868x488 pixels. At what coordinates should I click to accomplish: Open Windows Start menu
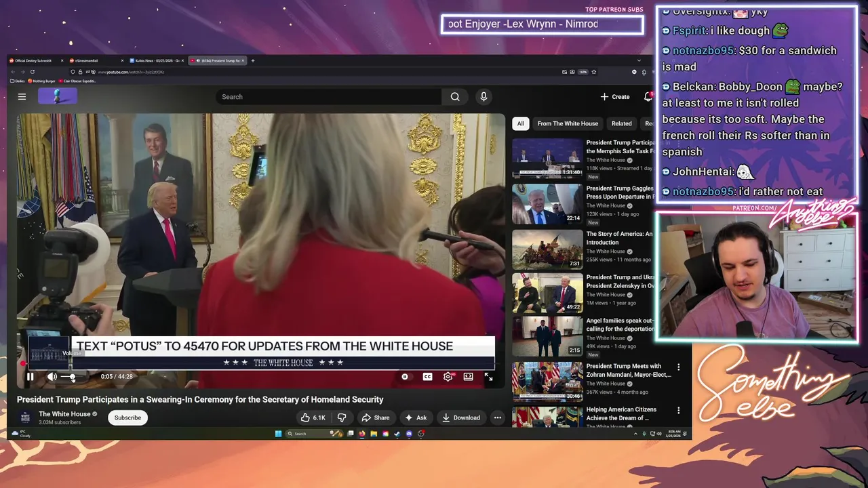click(x=278, y=434)
